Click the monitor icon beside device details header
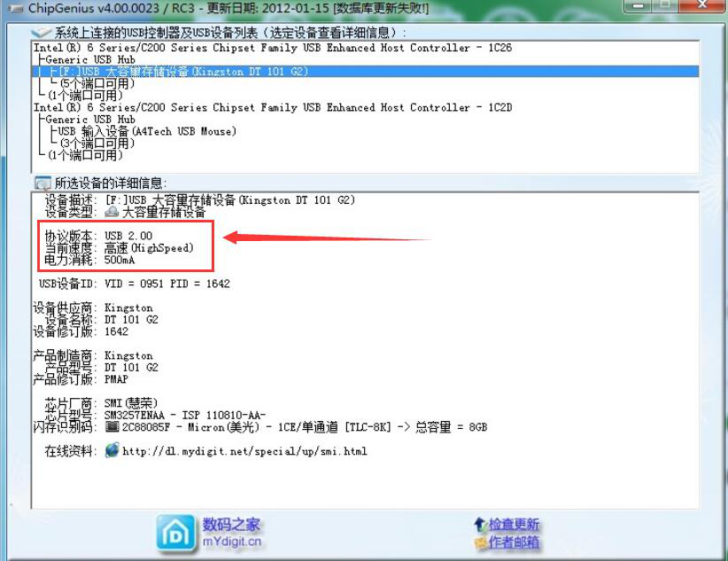 (43, 183)
